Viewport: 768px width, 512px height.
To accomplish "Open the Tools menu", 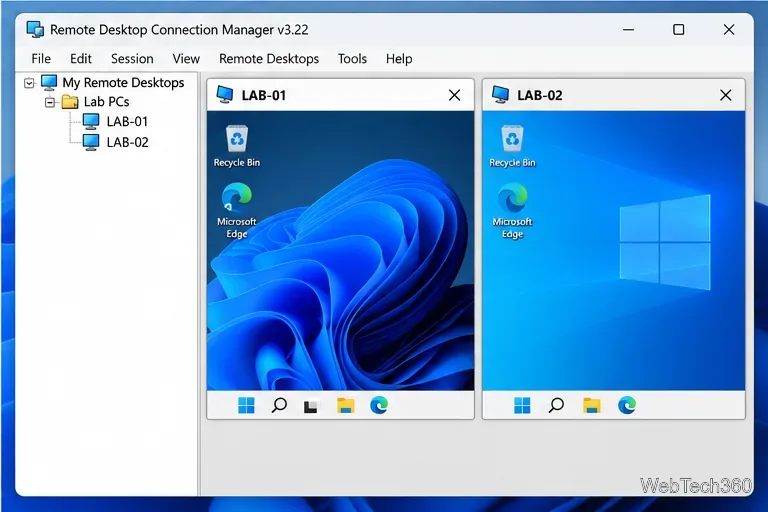I will [352, 59].
